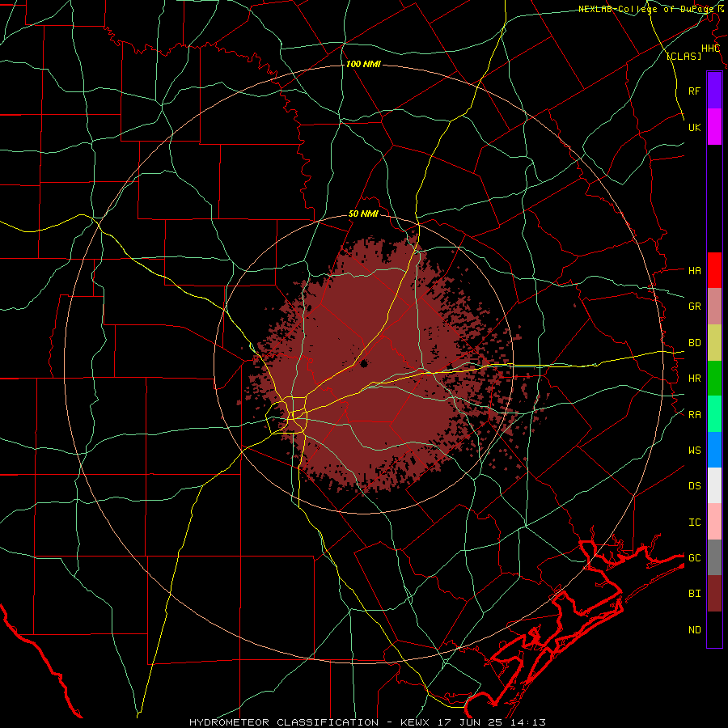Click the BD legend label
Screen dimensions: 728x728
tap(694, 343)
